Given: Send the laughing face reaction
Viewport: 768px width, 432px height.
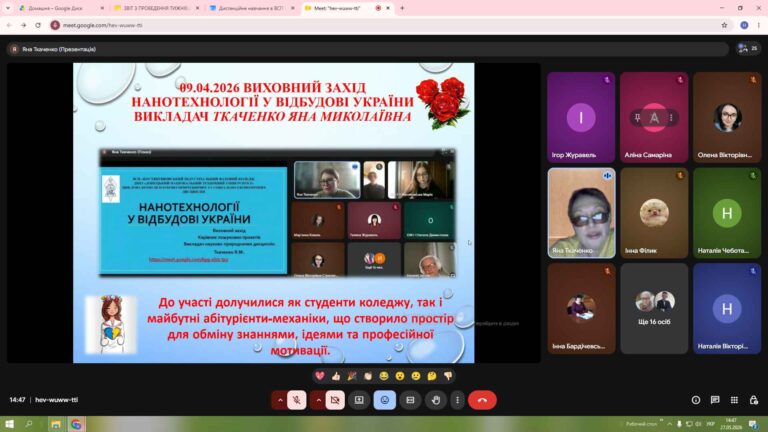Looking at the screenshot, I should coord(384,376).
